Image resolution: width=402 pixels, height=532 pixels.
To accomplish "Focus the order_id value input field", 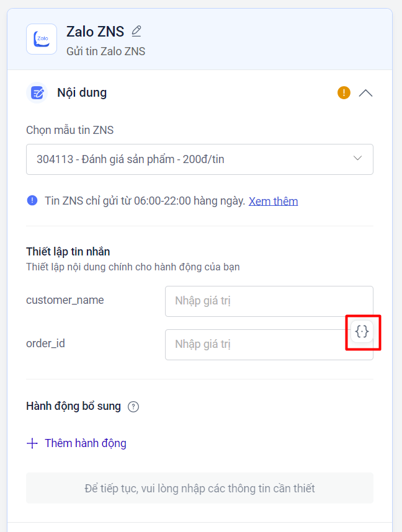I will 254,345.
